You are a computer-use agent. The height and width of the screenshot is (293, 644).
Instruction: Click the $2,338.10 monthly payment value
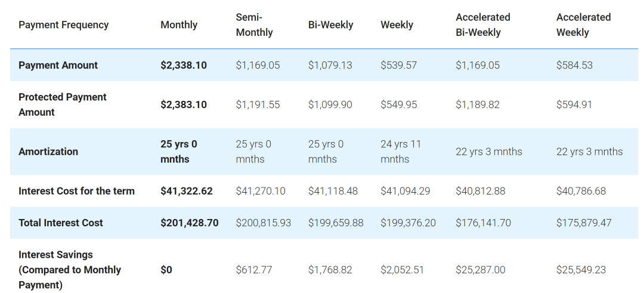[x=184, y=65]
